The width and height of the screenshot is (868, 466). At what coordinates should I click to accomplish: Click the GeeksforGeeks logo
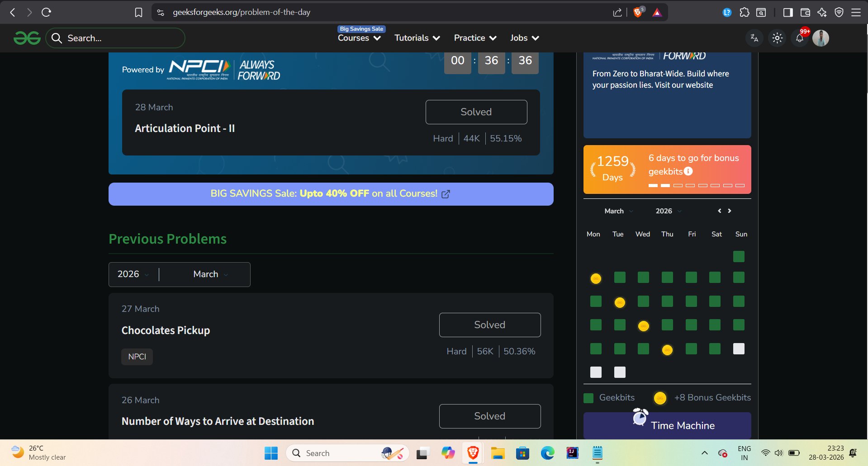[27, 38]
